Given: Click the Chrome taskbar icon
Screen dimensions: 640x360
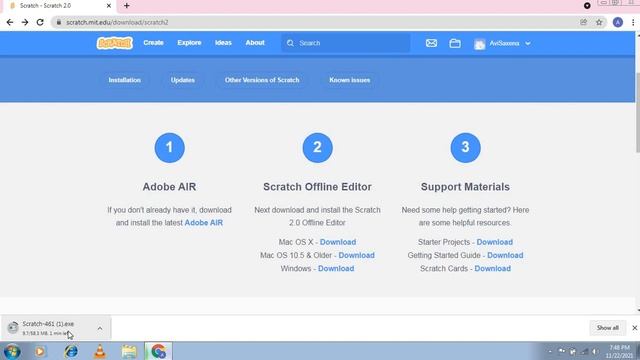Looking at the screenshot, I should 158,351.
